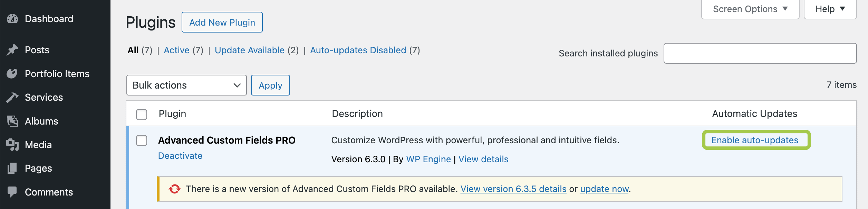The image size is (868, 209).
Task: Show Update Available plugins filter
Action: pyautogui.click(x=249, y=50)
